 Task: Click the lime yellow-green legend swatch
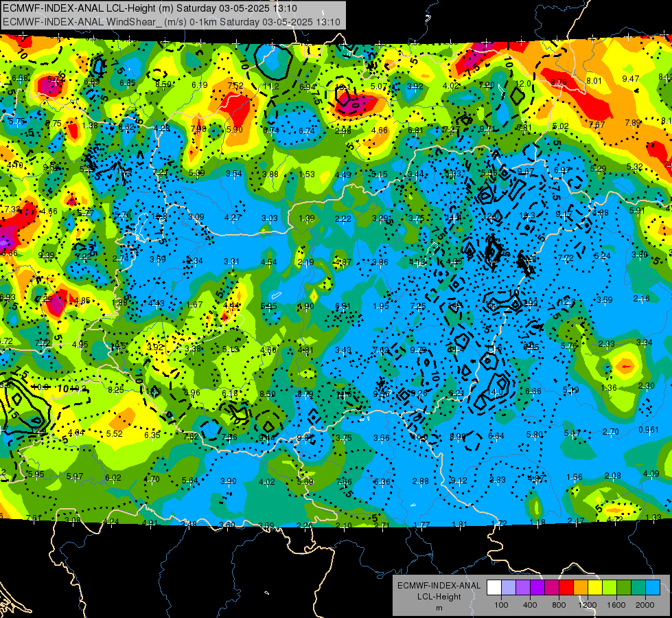(610, 588)
